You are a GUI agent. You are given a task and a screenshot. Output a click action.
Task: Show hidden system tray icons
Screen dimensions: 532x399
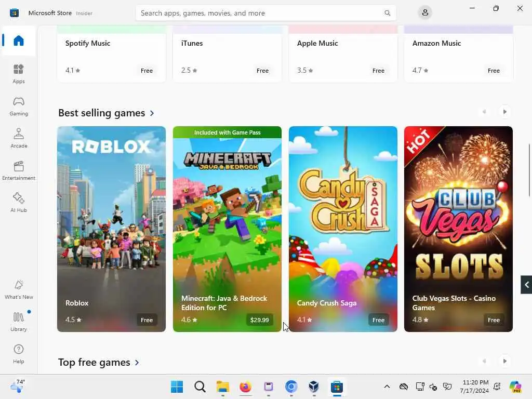click(387, 387)
